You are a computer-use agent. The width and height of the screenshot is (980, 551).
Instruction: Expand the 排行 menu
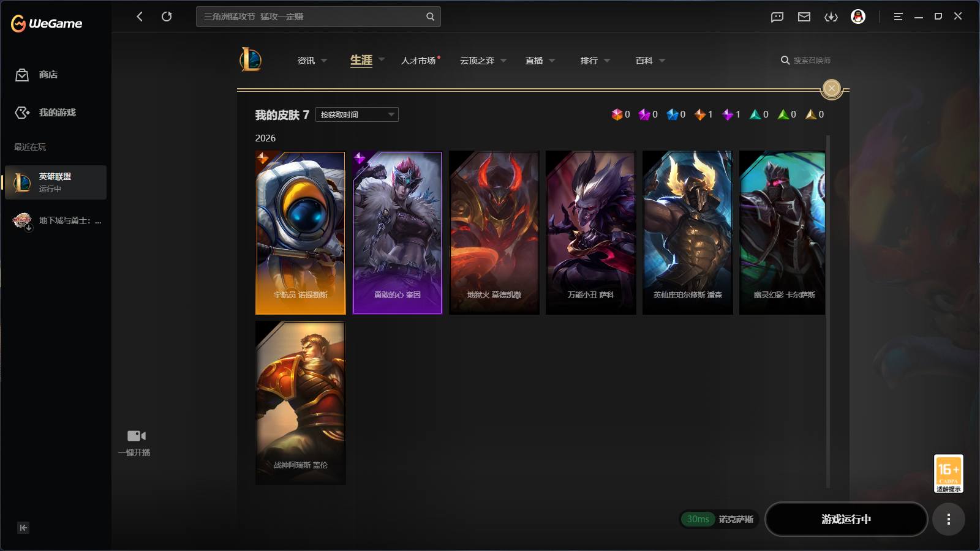[x=595, y=61]
